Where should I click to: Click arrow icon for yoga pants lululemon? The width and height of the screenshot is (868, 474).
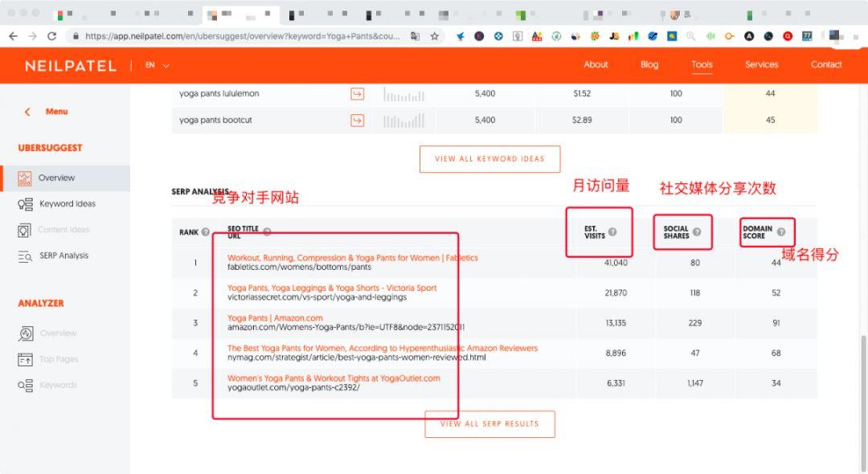[x=358, y=94]
